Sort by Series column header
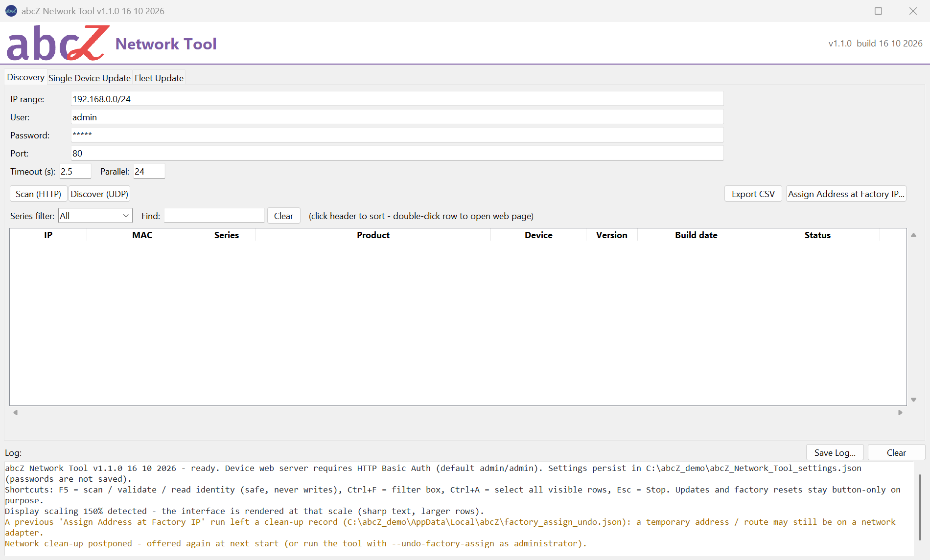The width and height of the screenshot is (930, 560). [x=226, y=235]
